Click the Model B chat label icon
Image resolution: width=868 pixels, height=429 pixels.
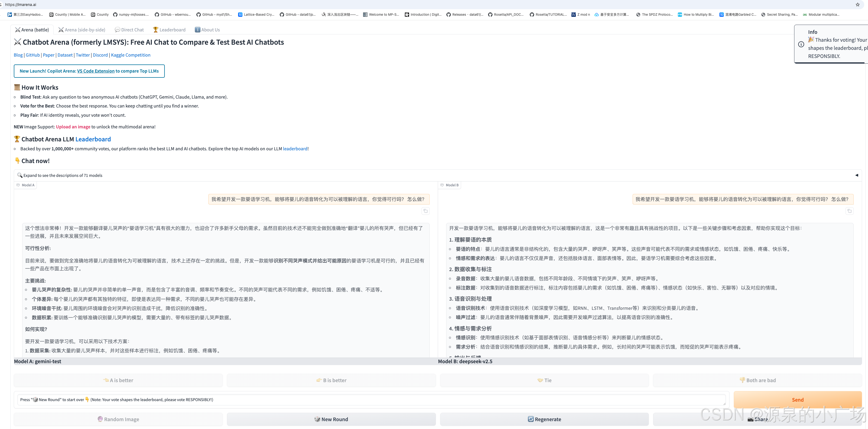tap(442, 185)
